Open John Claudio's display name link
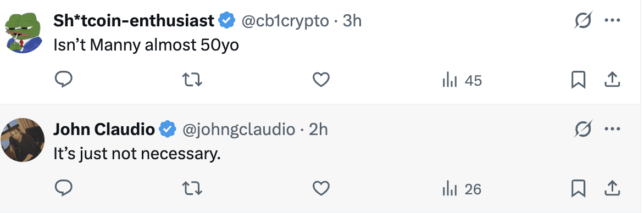 (104, 130)
